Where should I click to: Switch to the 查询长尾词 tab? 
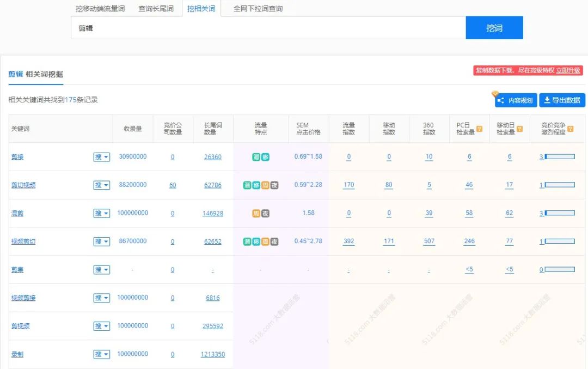pos(156,8)
